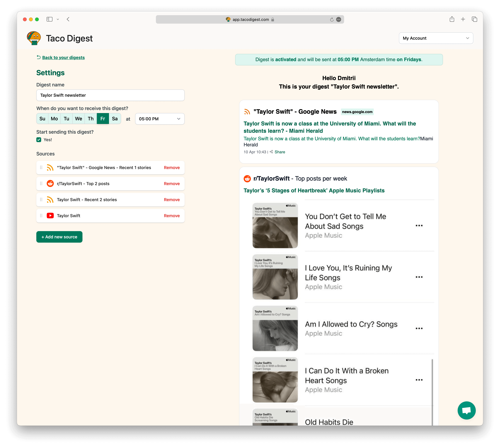Open more options for Am I Allowed to Cry
Screen dimensions: 500x448
click(419, 329)
